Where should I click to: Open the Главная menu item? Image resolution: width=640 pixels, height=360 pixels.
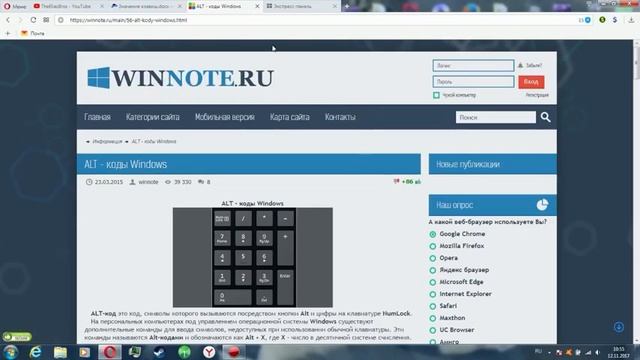97,117
